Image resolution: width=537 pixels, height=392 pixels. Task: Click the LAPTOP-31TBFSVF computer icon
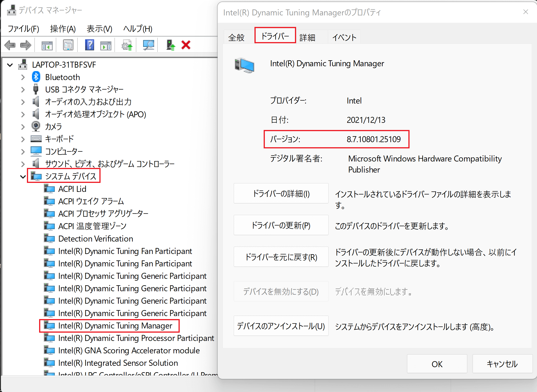(23, 64)
